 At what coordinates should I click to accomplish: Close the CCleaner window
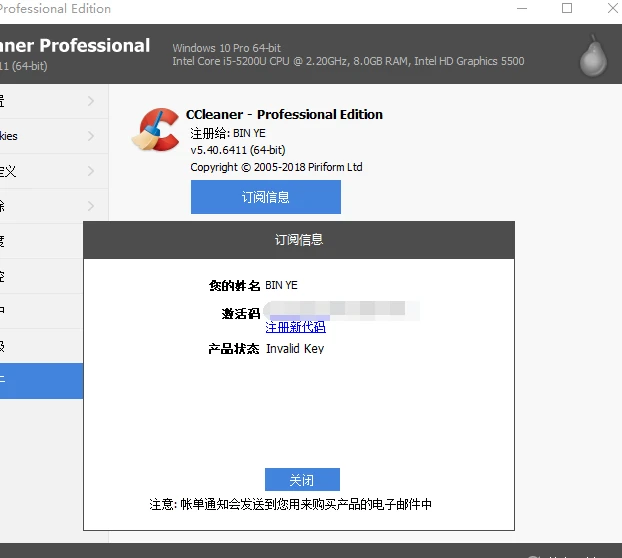[x=613, y=8]
